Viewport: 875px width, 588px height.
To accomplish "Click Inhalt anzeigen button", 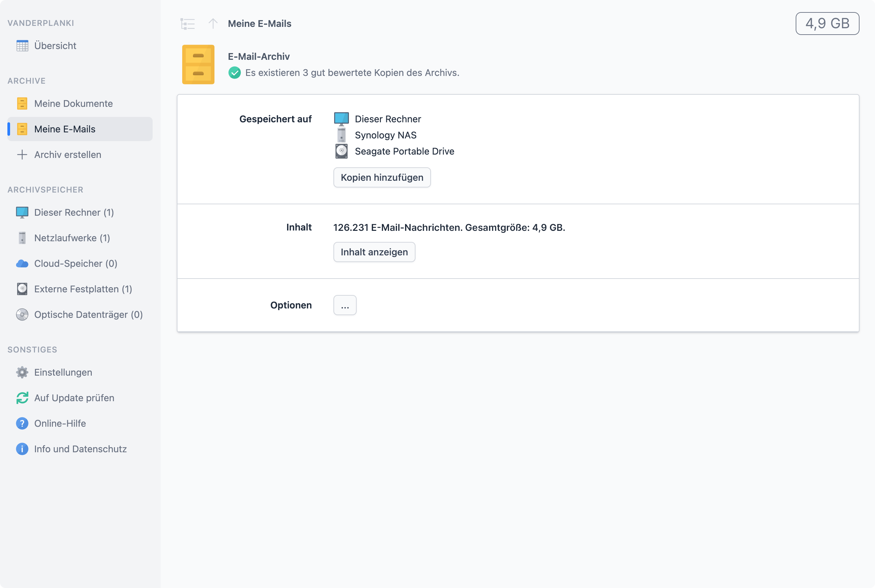I will click(374, 252).
